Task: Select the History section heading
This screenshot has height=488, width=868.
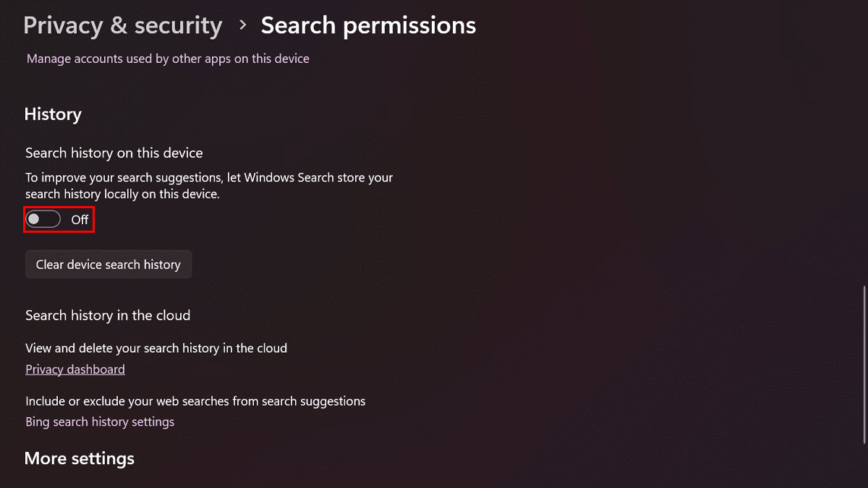Action: click(53, 114)
